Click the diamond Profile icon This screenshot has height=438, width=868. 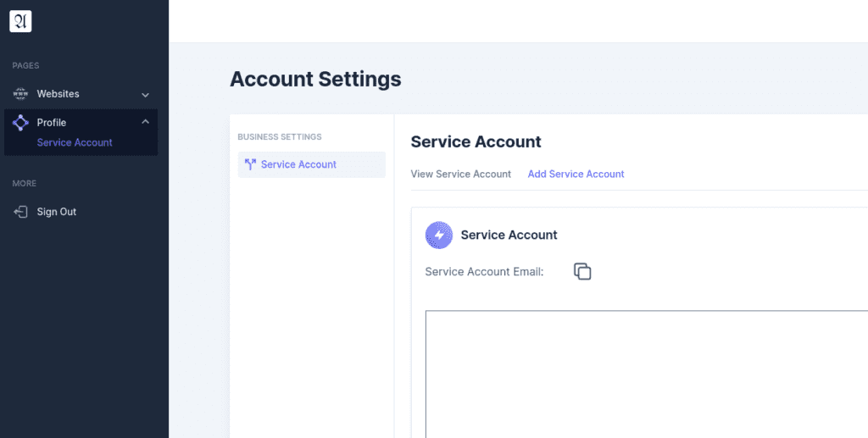20,123
